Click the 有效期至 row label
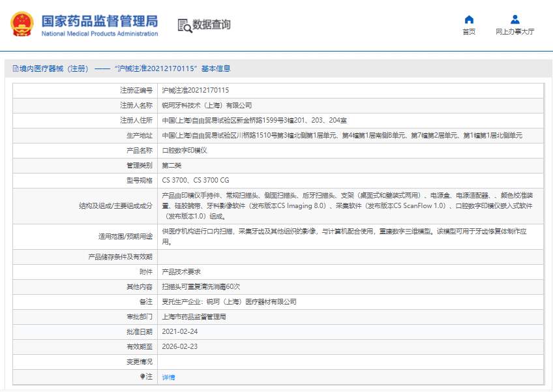 (140, 346)
